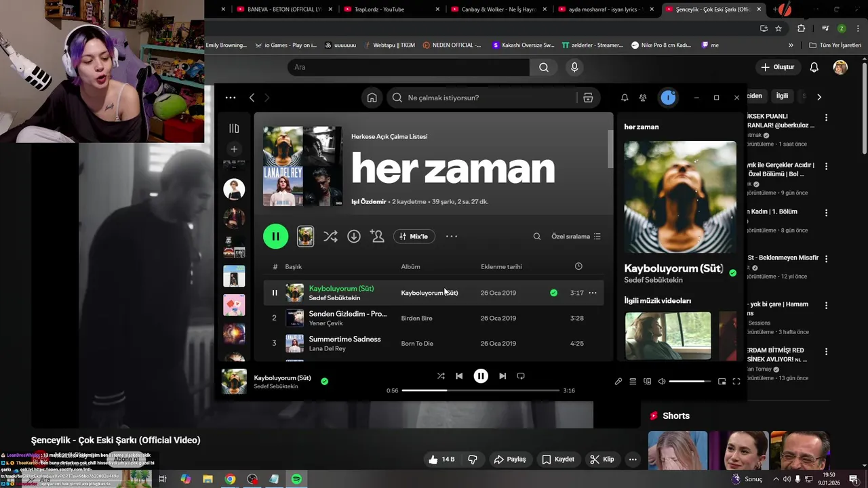Toggle repeat in player bar
This screenshot has height=488, width=868.
[521, 376]
